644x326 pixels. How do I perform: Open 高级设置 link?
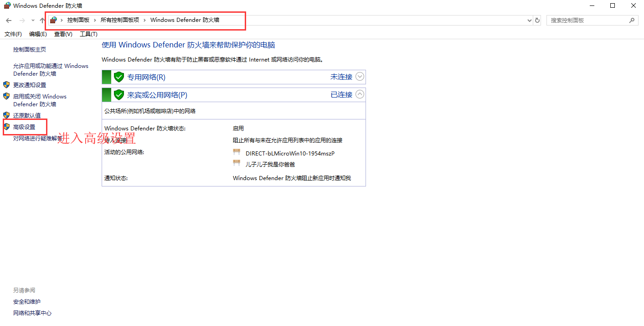pyautogui.click(x=24, y=127)
